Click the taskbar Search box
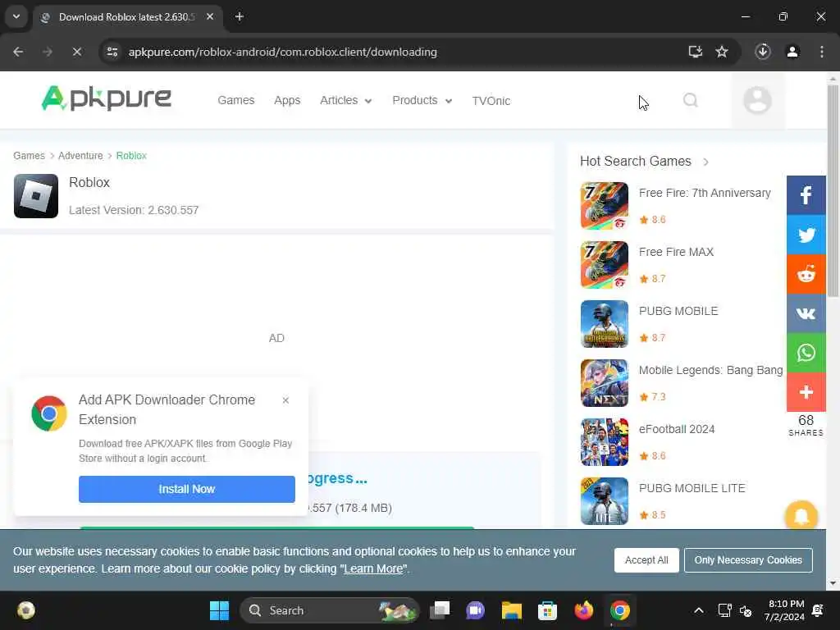Viewport: 840px width, 630px height. tap(329, 610)
